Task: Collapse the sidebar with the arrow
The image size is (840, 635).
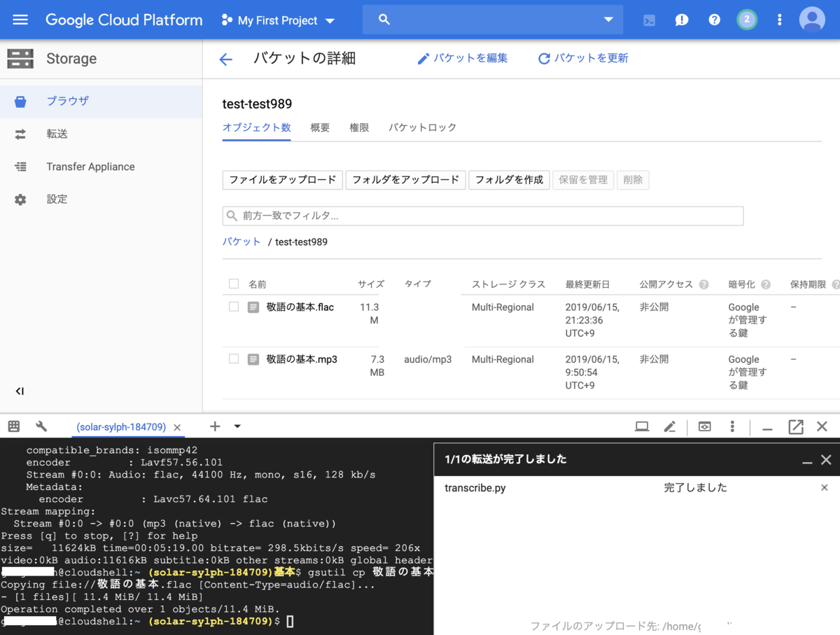Action: coord(20,391)
